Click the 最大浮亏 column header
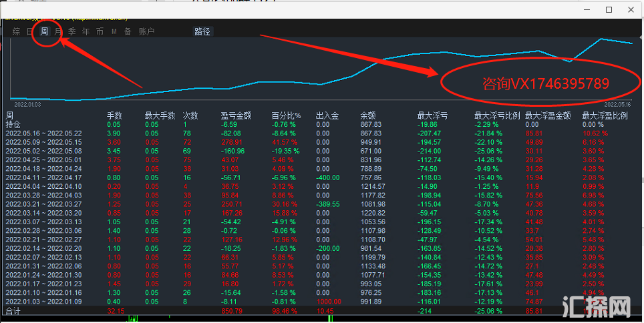Viewport: 644px width, 323px height. tap(432, 115)
